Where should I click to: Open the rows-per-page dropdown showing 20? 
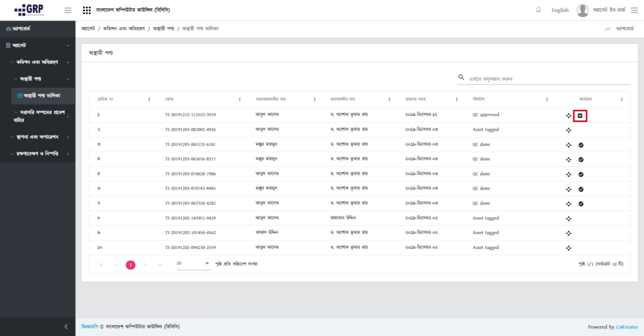(x=193, y=264)
